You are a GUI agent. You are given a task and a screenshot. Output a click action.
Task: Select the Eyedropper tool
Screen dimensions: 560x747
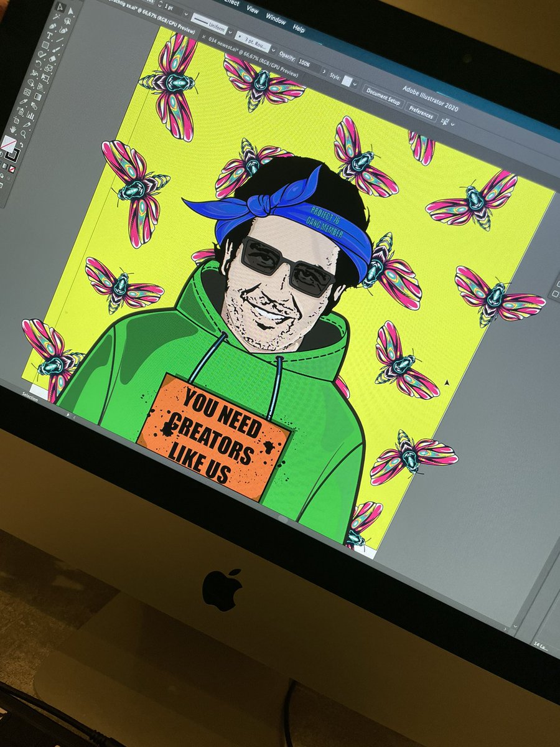pos(24,101)
